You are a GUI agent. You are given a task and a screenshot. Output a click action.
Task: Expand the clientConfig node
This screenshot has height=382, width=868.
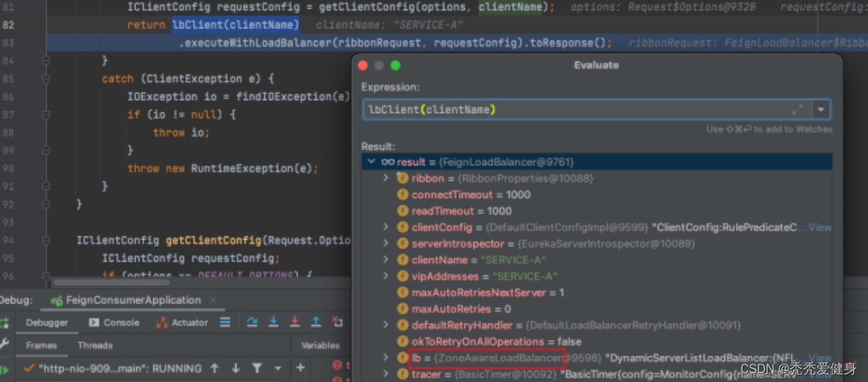click(386, 228)
